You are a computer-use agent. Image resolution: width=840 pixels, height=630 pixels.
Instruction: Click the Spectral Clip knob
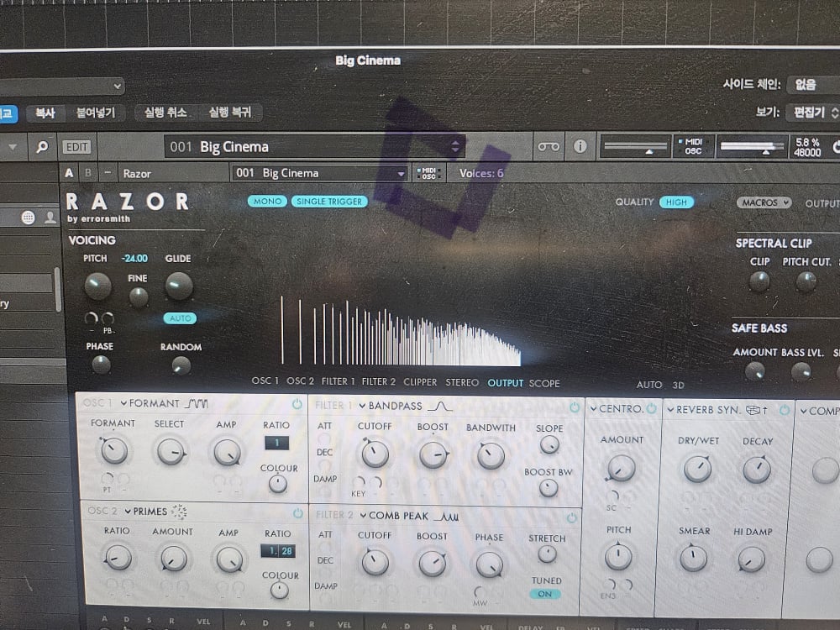point(759,281)
